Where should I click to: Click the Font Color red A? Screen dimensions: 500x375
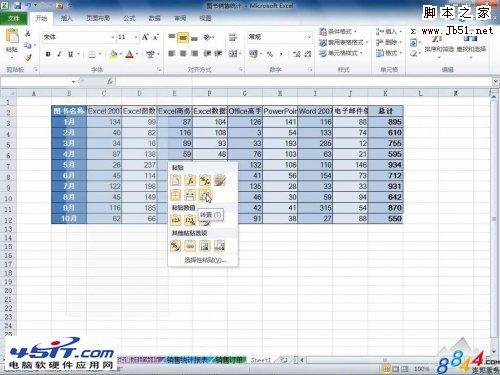(129, 54)
